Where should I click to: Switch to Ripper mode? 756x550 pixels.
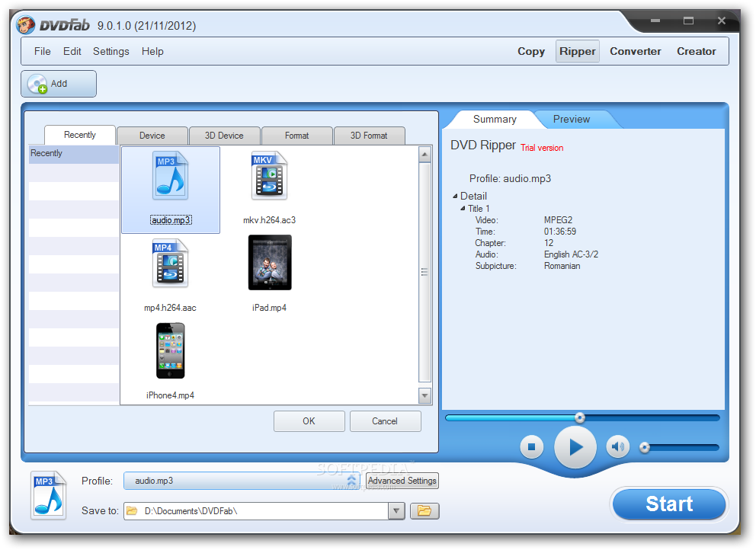point(577,52)
